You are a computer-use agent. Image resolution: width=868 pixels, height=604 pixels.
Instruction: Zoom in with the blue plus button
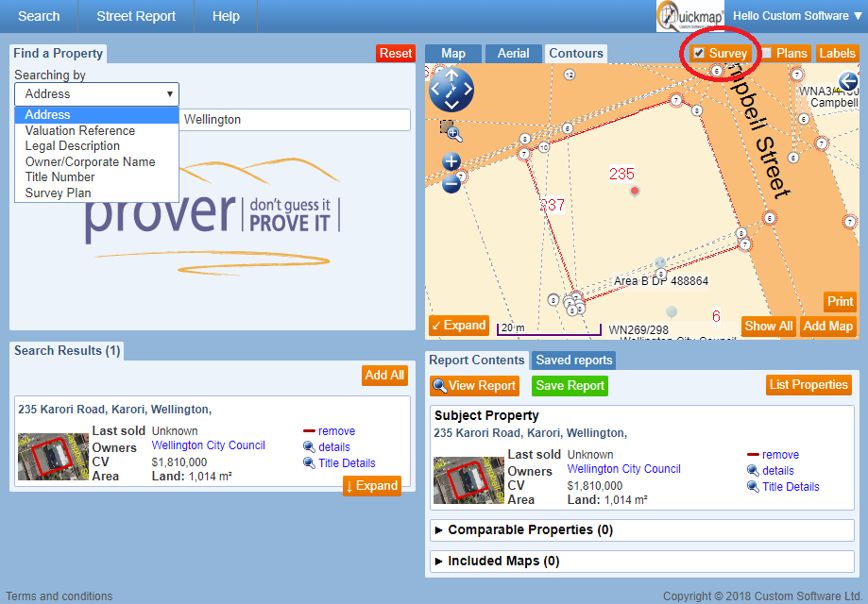click(451, 161)
